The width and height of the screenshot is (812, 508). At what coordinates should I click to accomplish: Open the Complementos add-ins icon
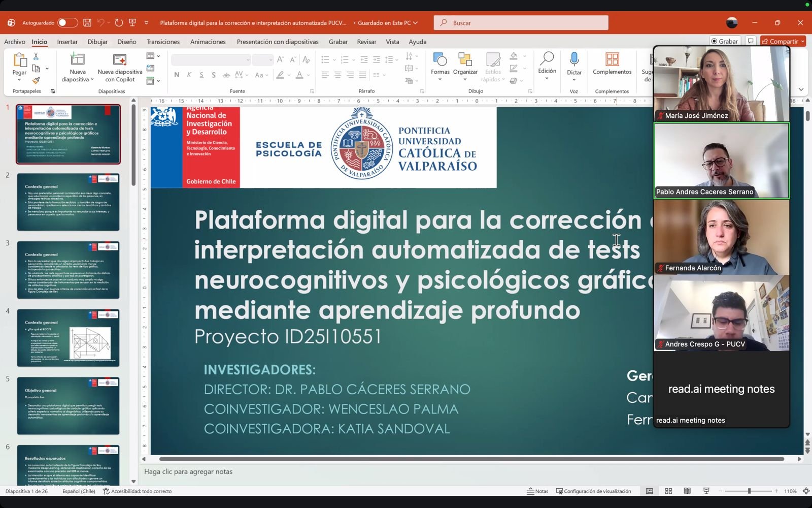[612, 60]
